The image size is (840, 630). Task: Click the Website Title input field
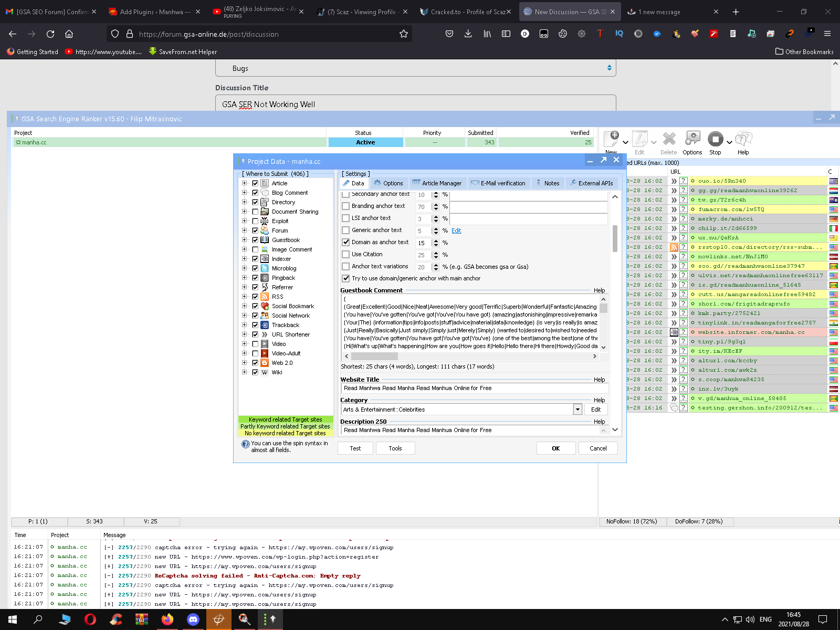[x=475, y=388]
